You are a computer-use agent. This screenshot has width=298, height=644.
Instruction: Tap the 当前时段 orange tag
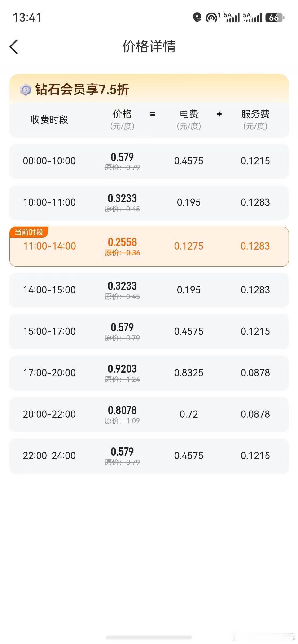coord(29,232)
